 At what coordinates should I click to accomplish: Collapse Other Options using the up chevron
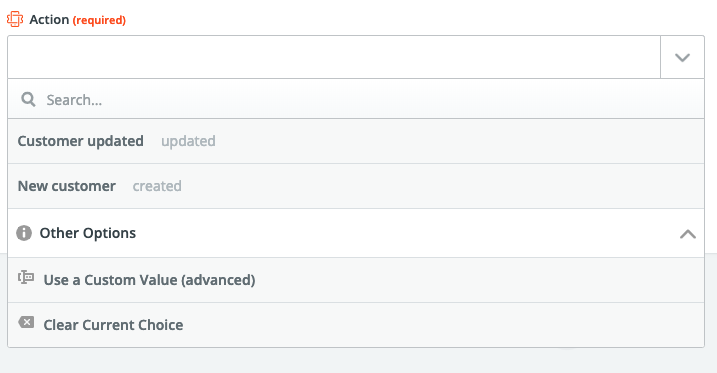[688, 234]
